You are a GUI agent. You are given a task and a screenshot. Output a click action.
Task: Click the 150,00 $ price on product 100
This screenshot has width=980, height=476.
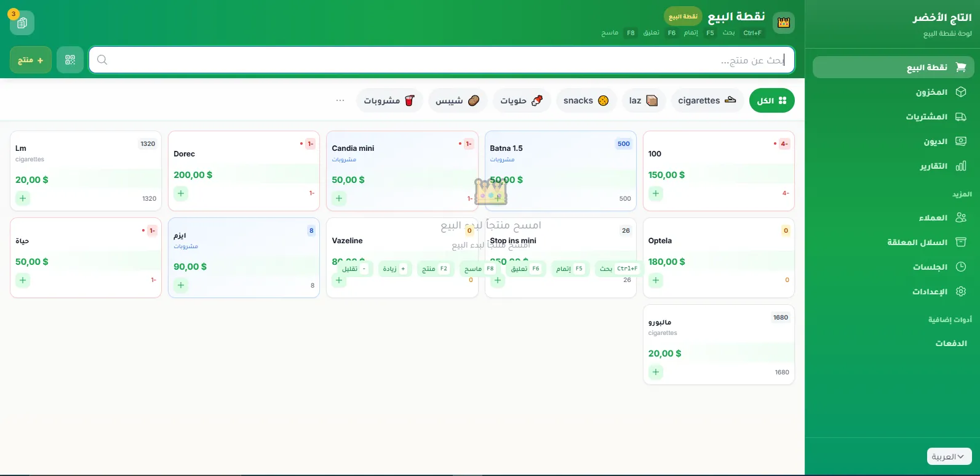click(x=667, y=175)
